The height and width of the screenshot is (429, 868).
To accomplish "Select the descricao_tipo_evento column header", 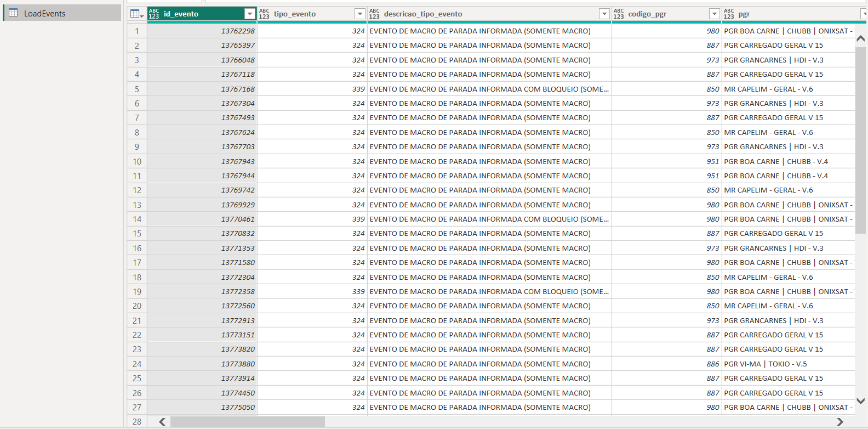I will tap(489, 14).
